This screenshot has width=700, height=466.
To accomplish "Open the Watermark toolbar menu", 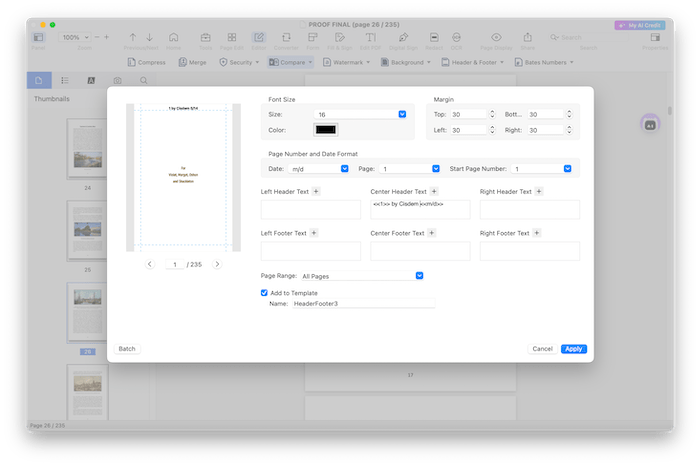I will (x=348, y=62).
